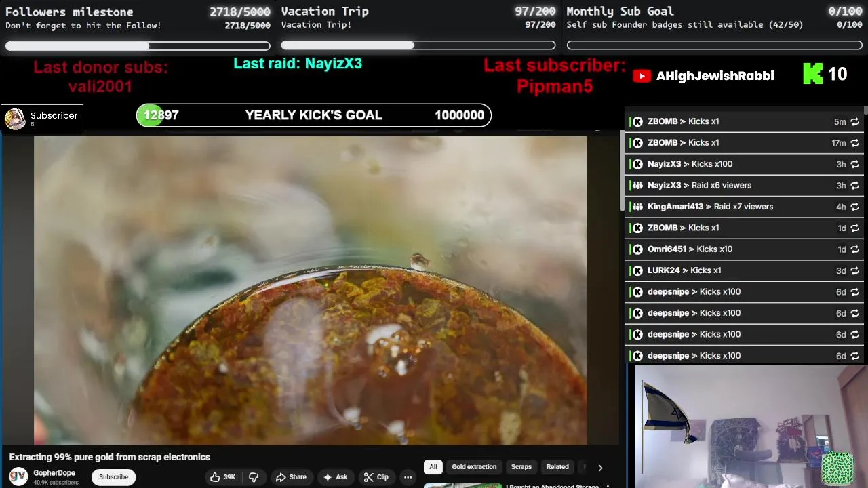Click 'LURK24 > Kicks x1' event text
The width and height of the screenshot is (868, 488).
coord(684,270)
